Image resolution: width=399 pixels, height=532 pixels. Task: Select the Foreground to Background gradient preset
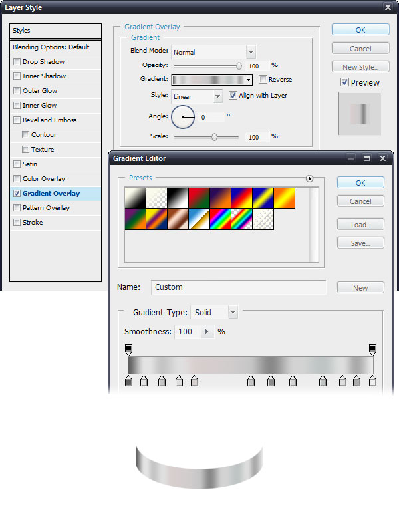(136, 198)
